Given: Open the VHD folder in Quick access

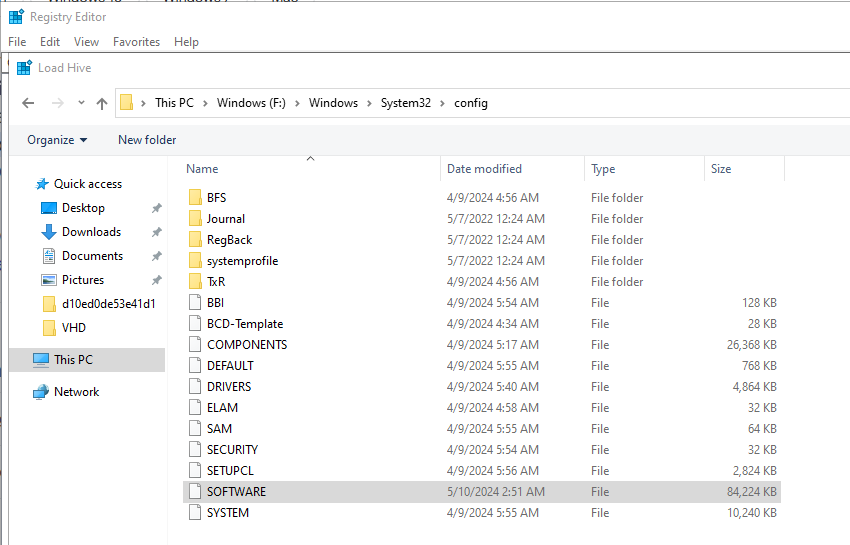Looking at the screenshot, I should [x=74, y=328].
